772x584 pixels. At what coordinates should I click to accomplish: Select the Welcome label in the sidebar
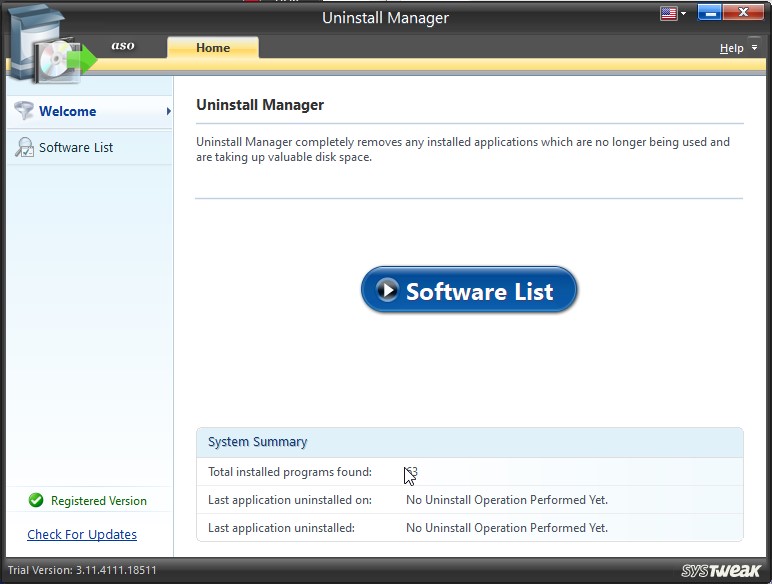[68, 111]
